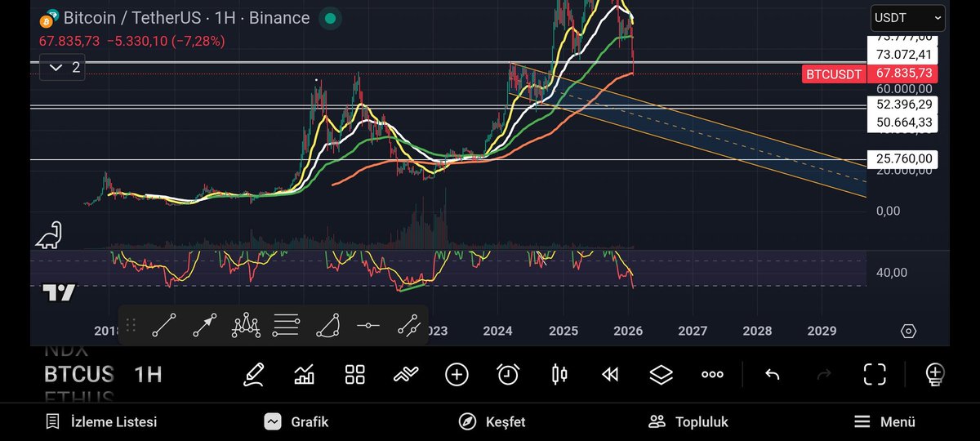Image resolution: width=980 pixels, height=441 pixels.
Task: Click the 25.760,00 price level label
Action: point(902,158)
